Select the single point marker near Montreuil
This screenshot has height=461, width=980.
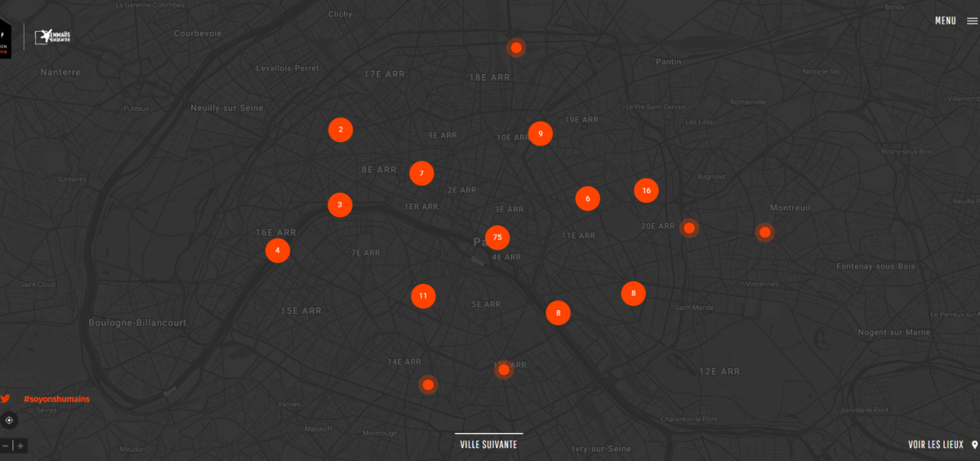pyautogui.click(x=765, y=233)
